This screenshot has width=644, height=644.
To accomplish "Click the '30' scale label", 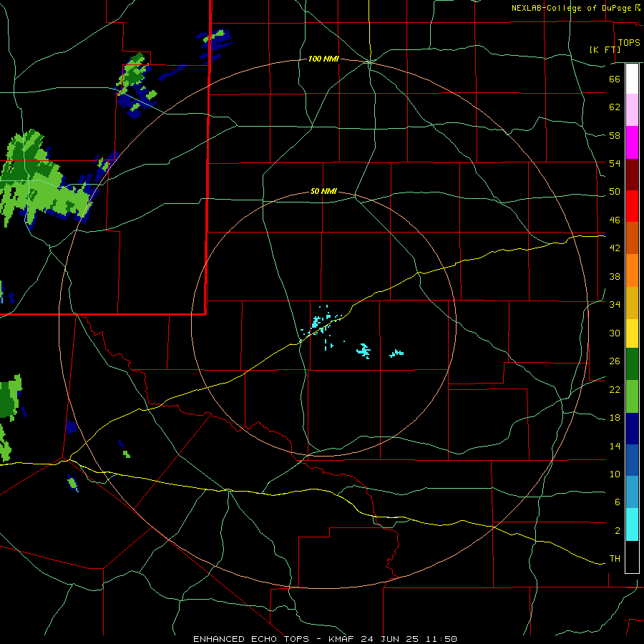I will (615, 333).
